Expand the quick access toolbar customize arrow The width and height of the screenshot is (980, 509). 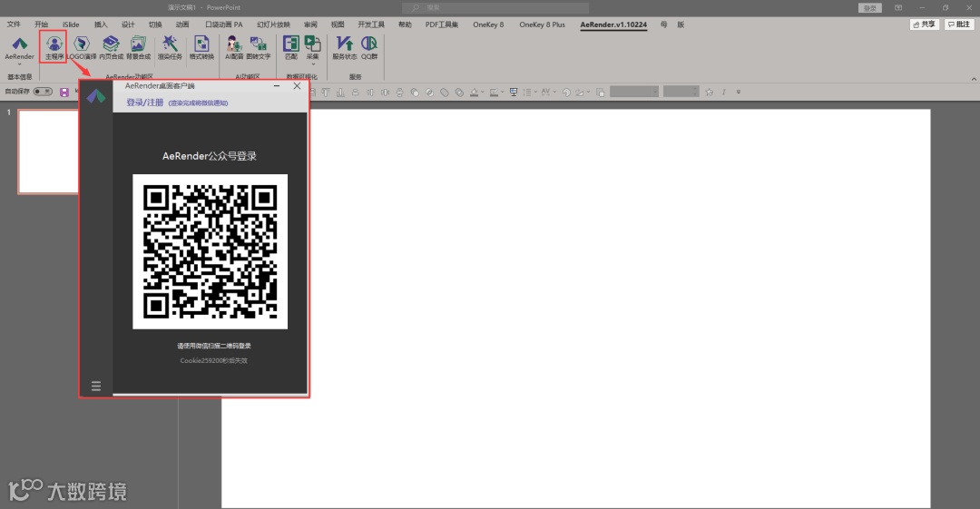click(x=738, y=92)
